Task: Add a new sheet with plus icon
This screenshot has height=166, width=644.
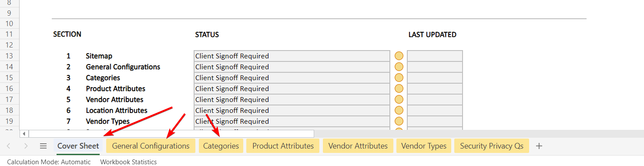Action: (x=539, y=146)
